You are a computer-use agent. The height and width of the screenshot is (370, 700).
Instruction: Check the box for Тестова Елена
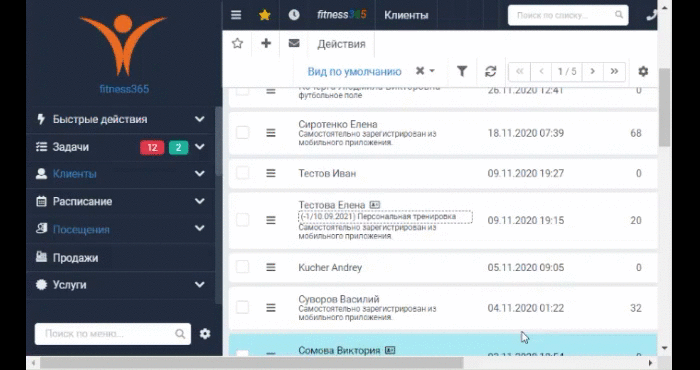[x=242, y=220]
